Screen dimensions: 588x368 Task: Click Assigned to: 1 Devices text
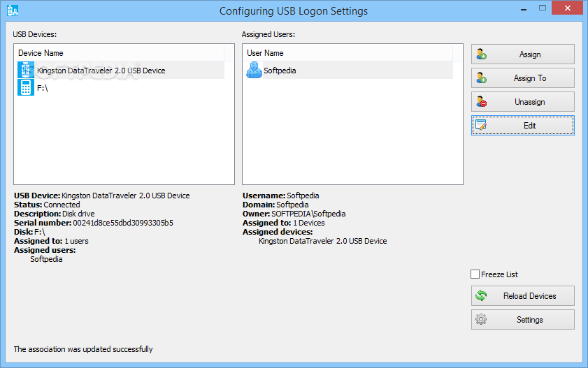point(283,223)
